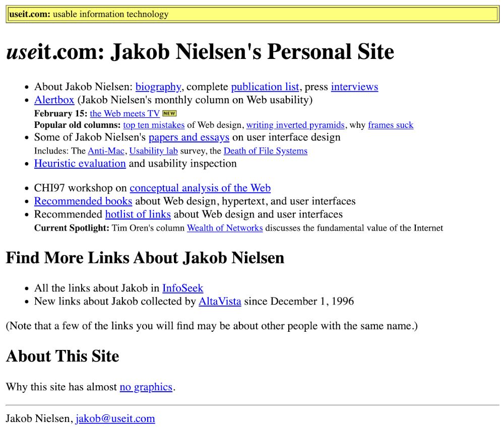504x432 pixels.
Task: Open conceptual analysis of the Web
Action: [200, 188]
